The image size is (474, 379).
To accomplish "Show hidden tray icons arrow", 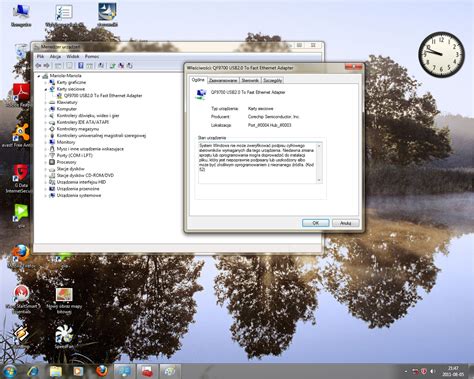I will tap(406, 371).
